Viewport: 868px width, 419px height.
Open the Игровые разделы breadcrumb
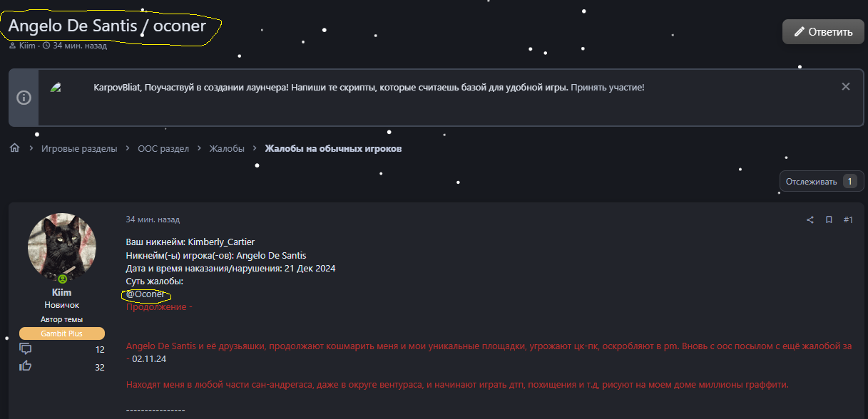coord(78,148)
